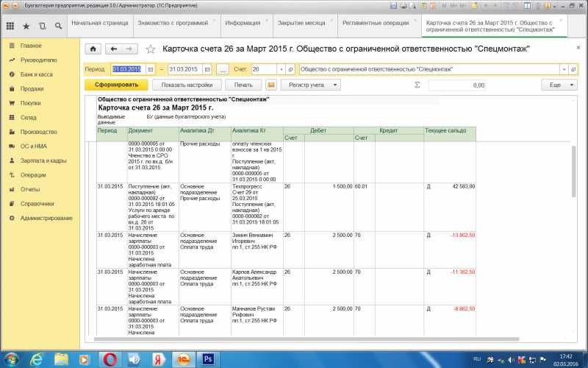588x368 pixels.
Task: Open the account 26 record with its open icon
Action: click(290, 69)
